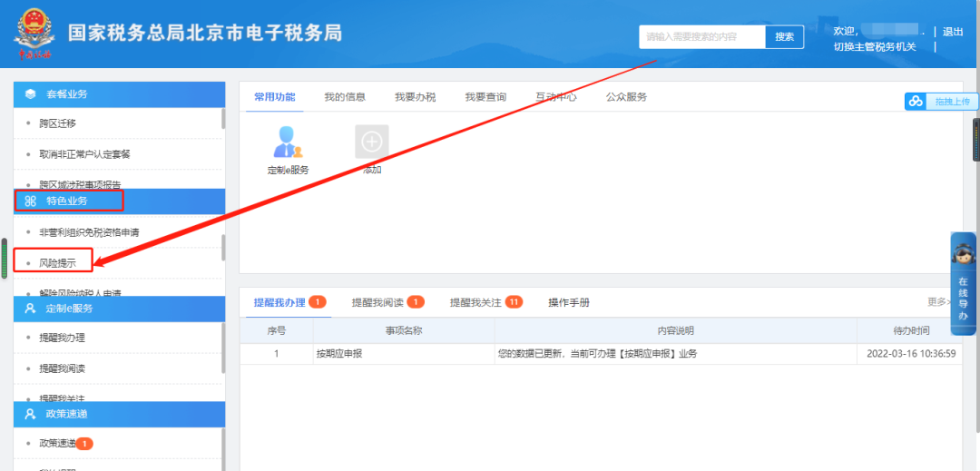Expand the 特色业务 section header
The image size is (980, 471).
pos(120,201)
